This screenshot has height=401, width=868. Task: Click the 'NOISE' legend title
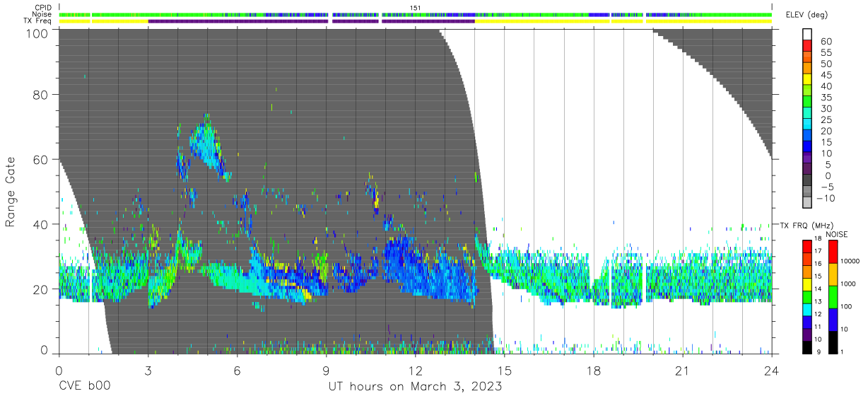click(836, 234)
